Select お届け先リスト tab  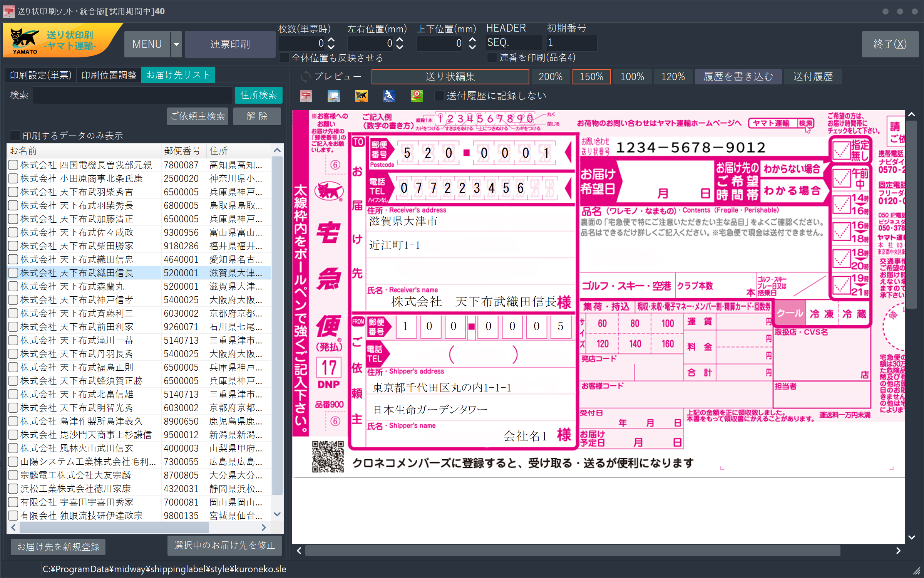[x=180, y=75]
